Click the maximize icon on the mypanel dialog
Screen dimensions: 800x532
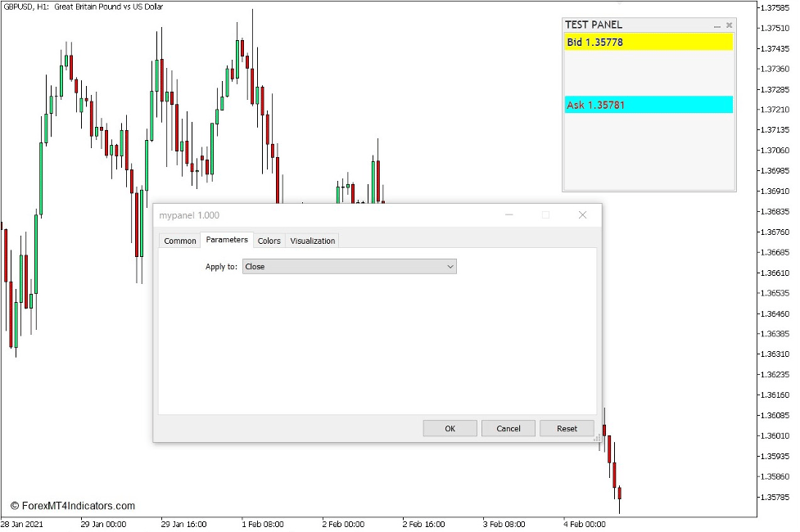[545, 214]
